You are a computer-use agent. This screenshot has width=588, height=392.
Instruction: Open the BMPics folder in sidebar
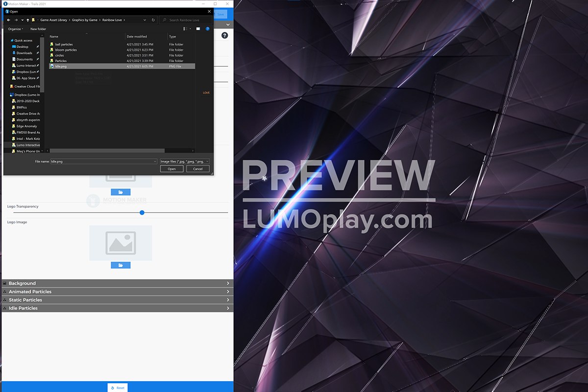click(22, 107)
